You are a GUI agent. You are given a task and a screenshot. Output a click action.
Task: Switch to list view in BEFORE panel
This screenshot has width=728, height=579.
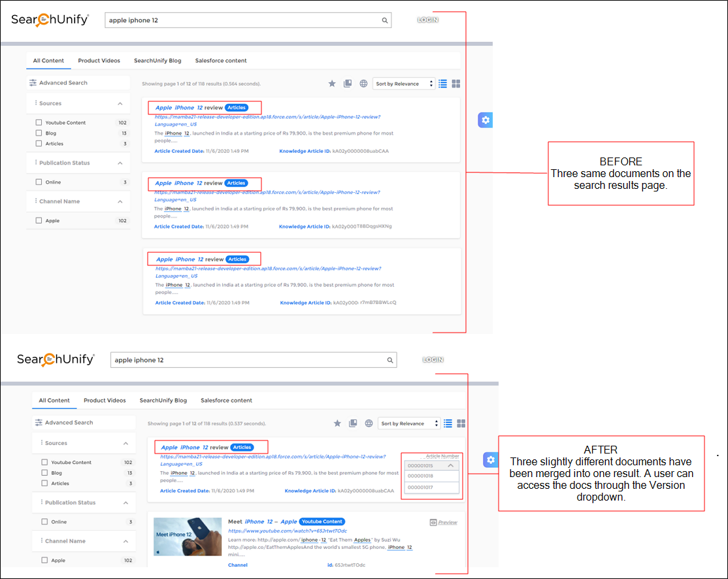pyautogui.click(x=443, y=84)
